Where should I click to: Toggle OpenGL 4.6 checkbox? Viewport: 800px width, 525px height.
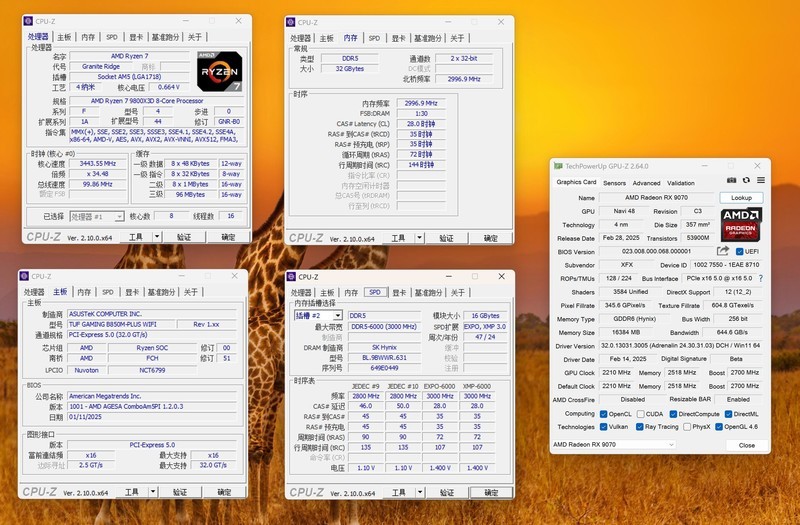(719, 427)
